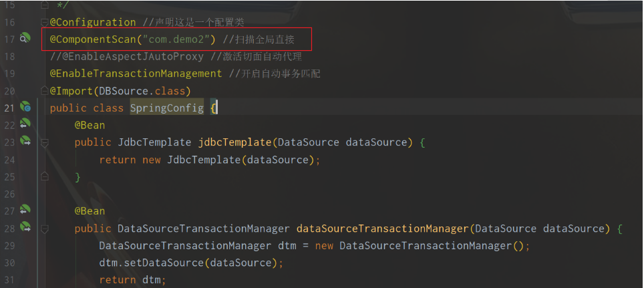This screenshot has height=288, width=644.
Task: Click the fold end marker on line 25
Action: pos(45,176)
